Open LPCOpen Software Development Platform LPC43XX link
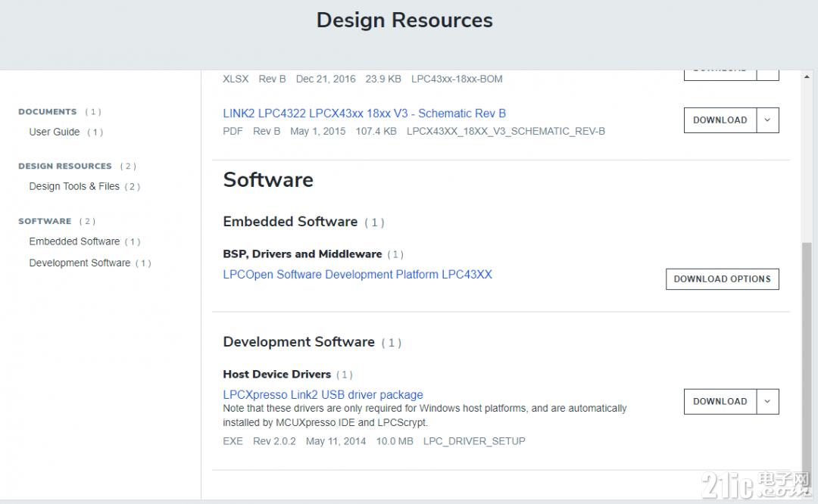The height and width of the screenshot is (504, 818). click(x=357, y=274)
